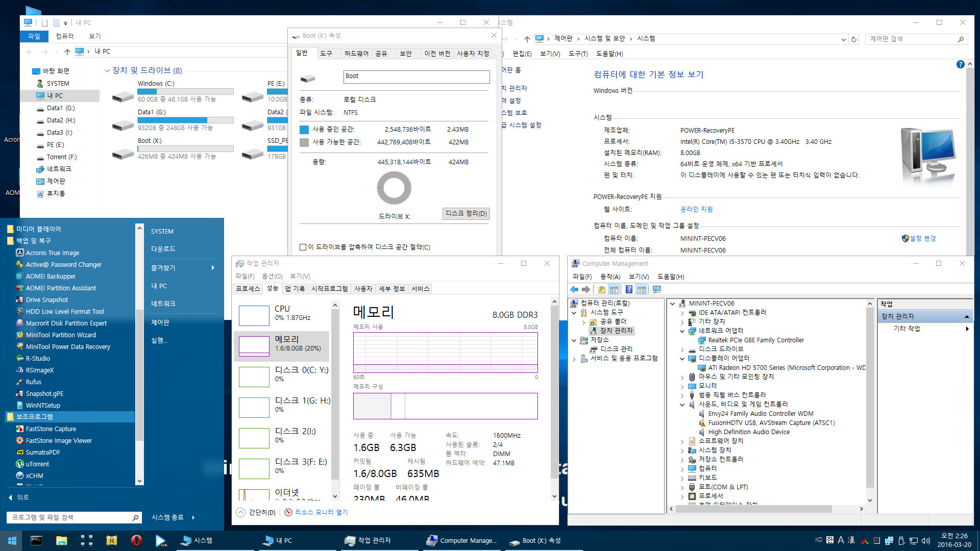Select the Windows (C:) drive in the 내 PC window
Screen dimensions: 980x551
pos(172,92)
